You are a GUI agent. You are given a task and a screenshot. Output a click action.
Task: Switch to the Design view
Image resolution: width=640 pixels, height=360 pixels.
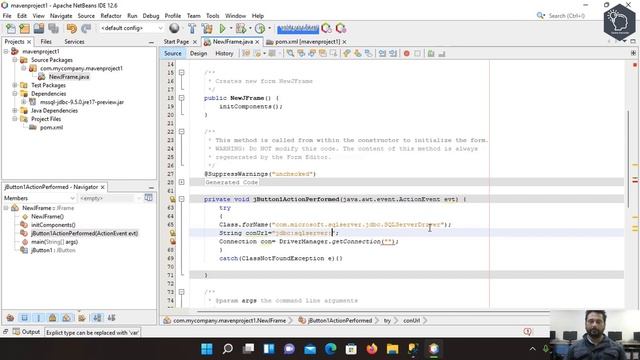tap(198, 53)
